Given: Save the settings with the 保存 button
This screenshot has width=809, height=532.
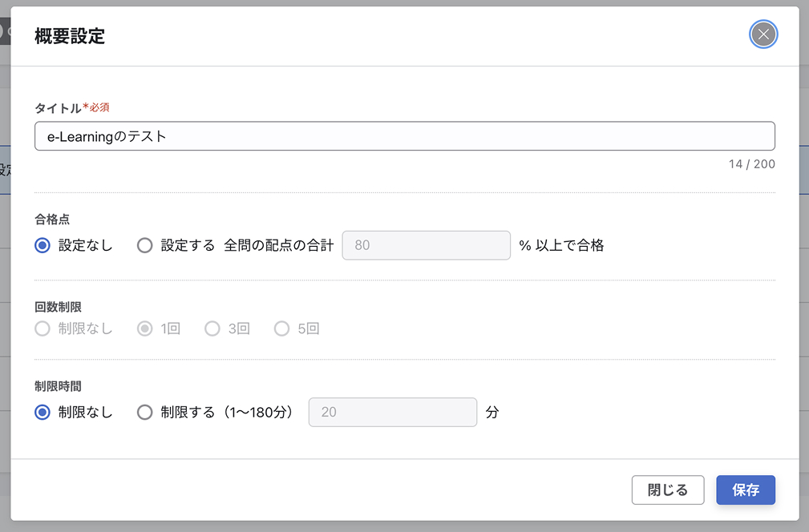Looking at the screenshot, I should (x=746, y=490).
